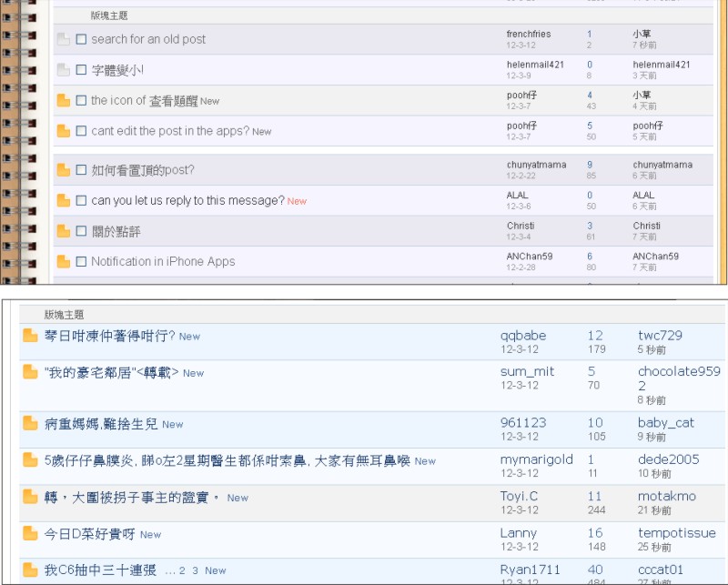Screen dimensions: 728x585
Task: Click 'New' marker beside '轉，大圍被拐子事主的證實'
Action: [238, 498]
